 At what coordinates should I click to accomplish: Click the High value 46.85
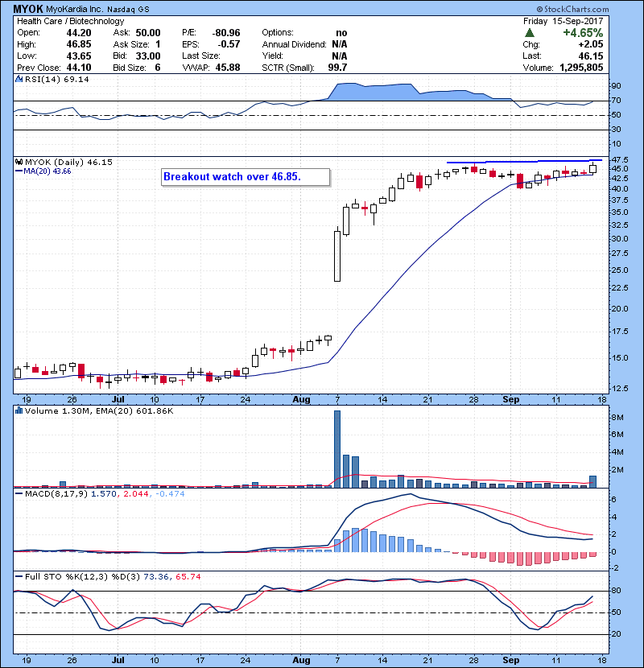(79, 44)
